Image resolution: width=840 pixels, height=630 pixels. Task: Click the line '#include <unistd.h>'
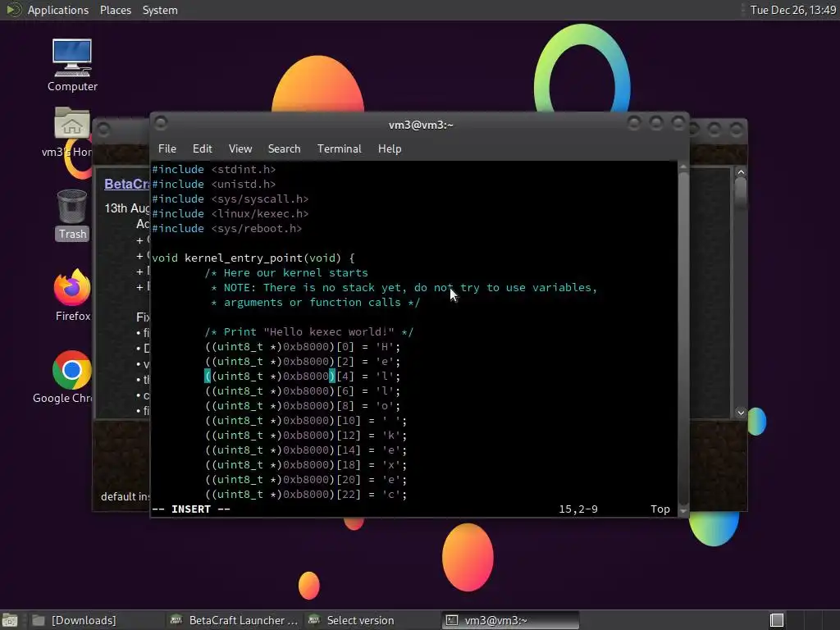pyautogui.click(x=214, y=185)
